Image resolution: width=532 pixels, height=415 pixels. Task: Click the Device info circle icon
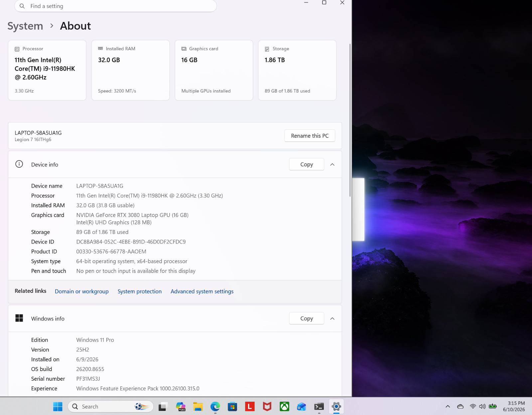coord(19,164)
